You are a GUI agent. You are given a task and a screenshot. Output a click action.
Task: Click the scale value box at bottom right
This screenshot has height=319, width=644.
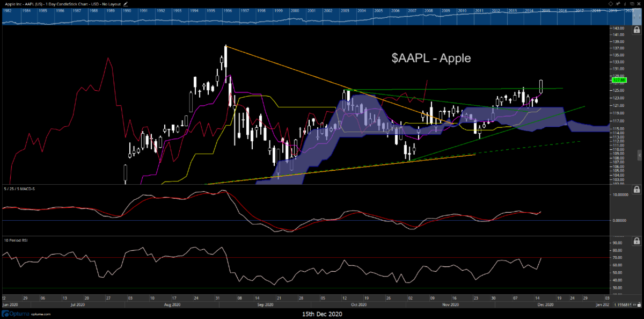click(623, 305)
